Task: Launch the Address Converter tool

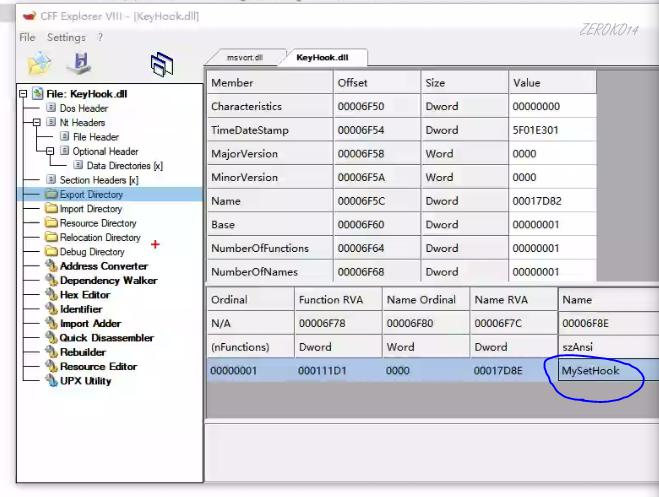Action: (104, 266)
